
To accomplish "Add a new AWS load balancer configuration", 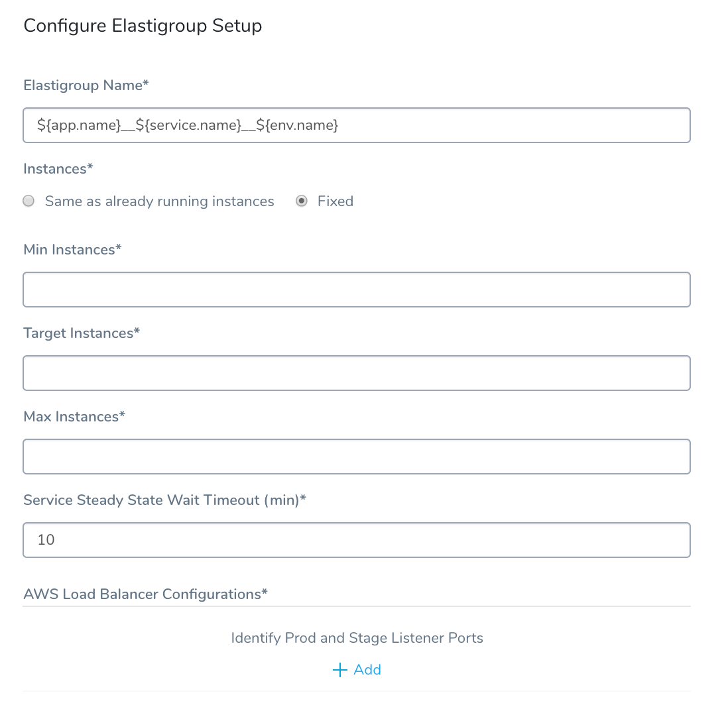I will [x=357, y=670].
